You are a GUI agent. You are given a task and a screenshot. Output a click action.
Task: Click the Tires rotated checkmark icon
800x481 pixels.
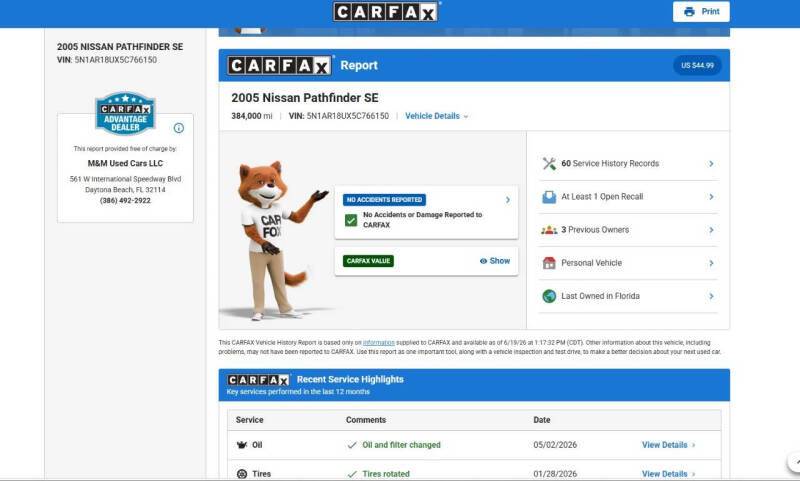[352, 474]
